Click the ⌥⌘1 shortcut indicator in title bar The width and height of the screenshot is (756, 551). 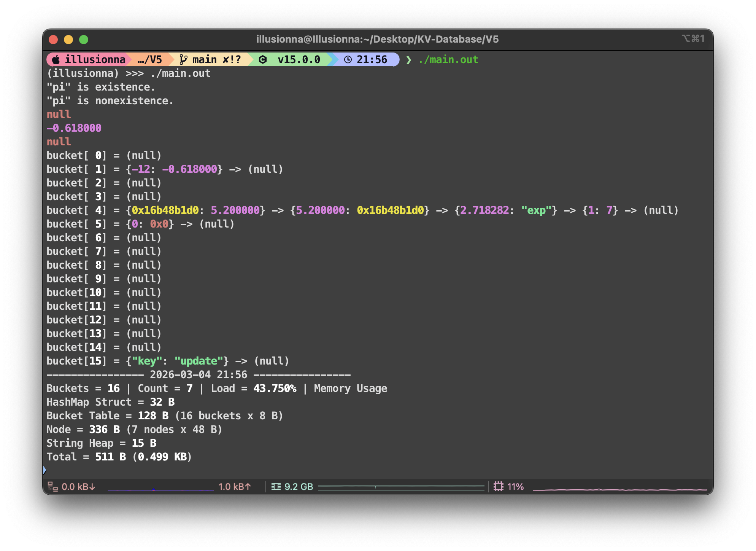coord(693,38)
